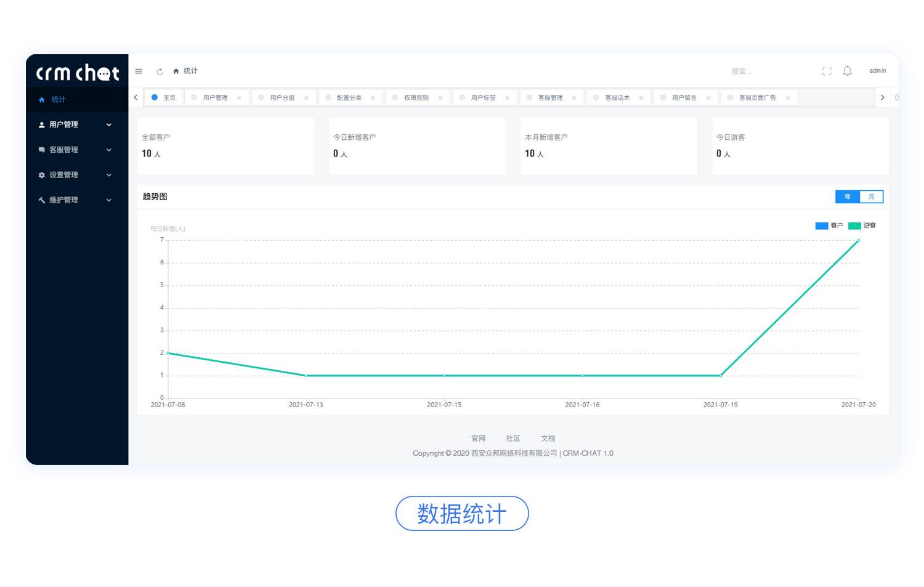Collapse the 维护管理 chevron
Image resolution: width=924 pixels, height=587 pixels.
pyautogui.click(x=109, y=200)
